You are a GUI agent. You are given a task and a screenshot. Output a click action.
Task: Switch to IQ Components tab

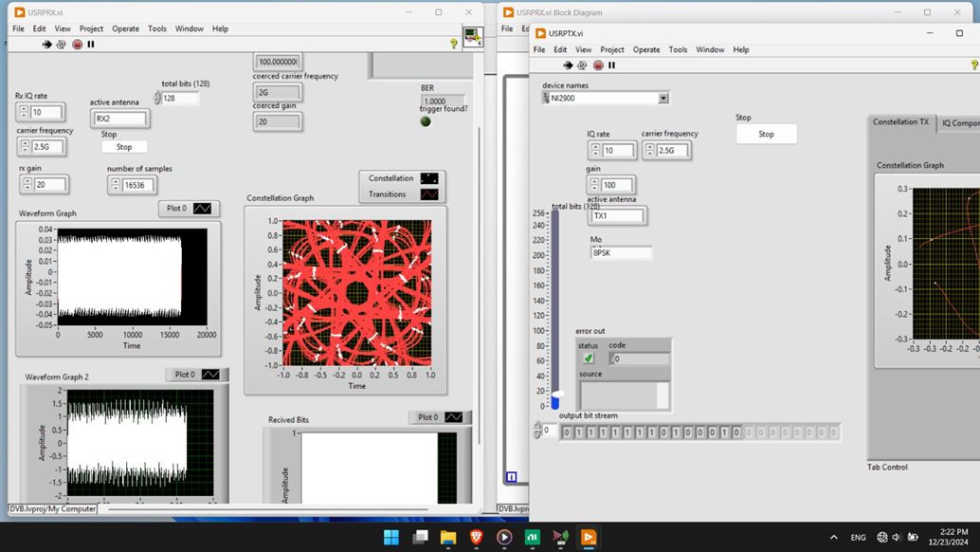pos(959,123)
